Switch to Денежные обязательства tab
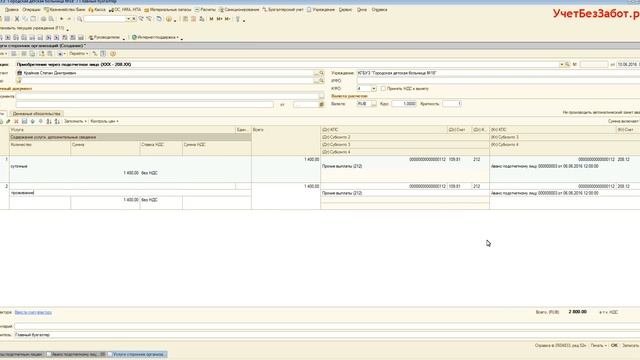The image size is (640, 360). [x=37, y=113]
